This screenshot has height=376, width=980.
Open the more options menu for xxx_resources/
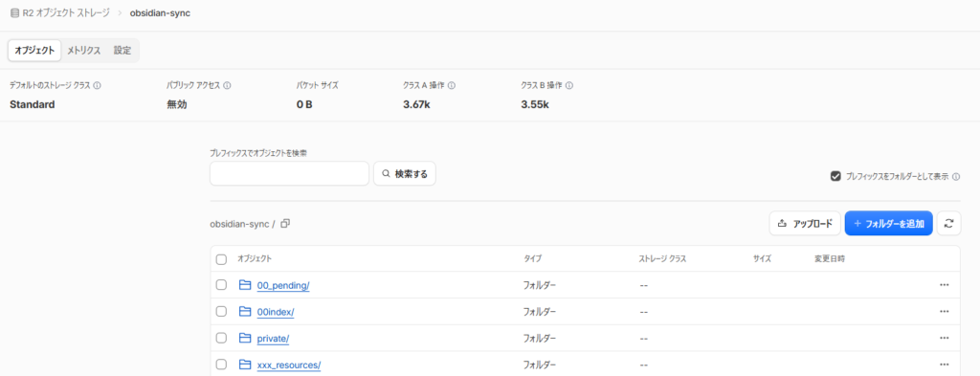click(x=944, y=365)
